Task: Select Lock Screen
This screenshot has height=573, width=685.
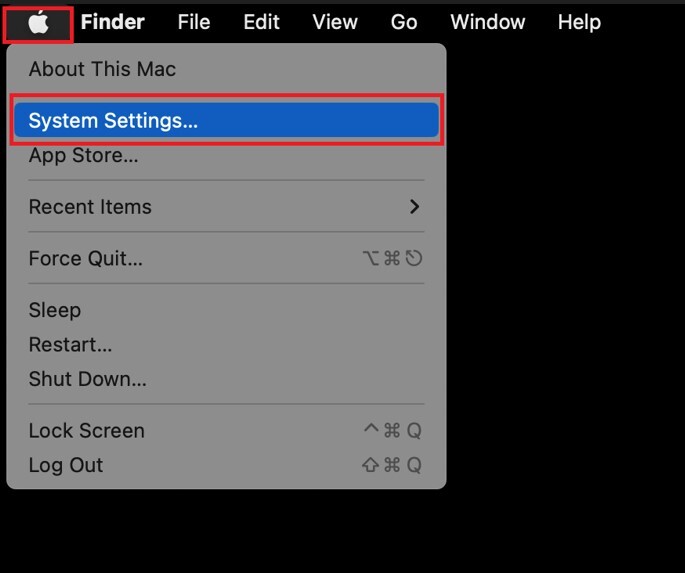Action: pos(86,431)
